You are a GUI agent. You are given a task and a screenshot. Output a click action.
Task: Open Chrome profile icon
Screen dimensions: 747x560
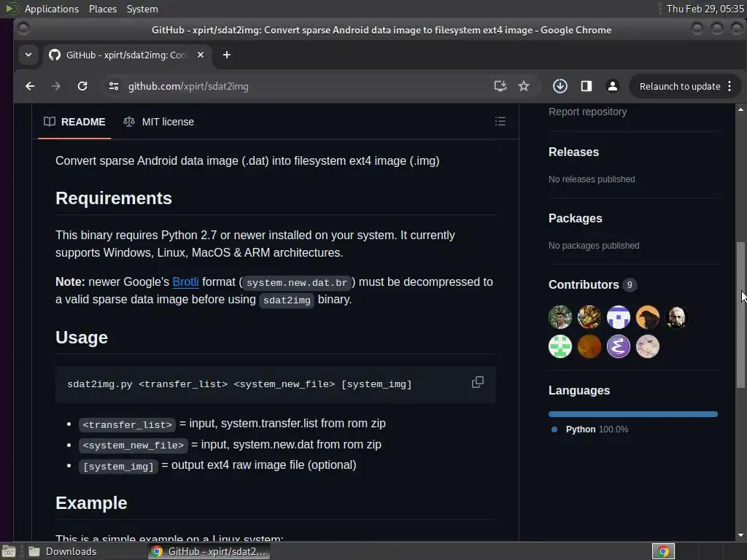pyautogui.click(x=613, y=86)
